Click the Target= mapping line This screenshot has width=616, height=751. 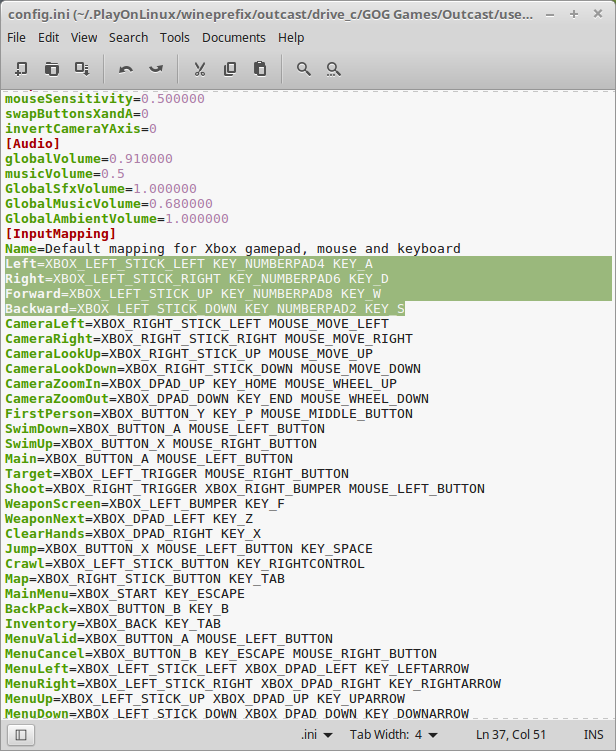tap(177, 474)
